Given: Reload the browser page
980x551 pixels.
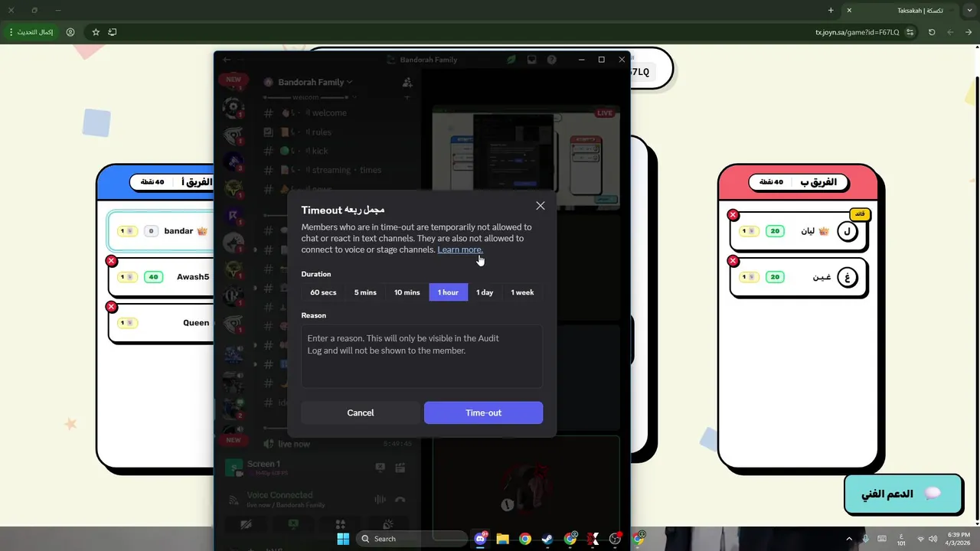Looking at the screenshot, I should [x=932, y=32].
